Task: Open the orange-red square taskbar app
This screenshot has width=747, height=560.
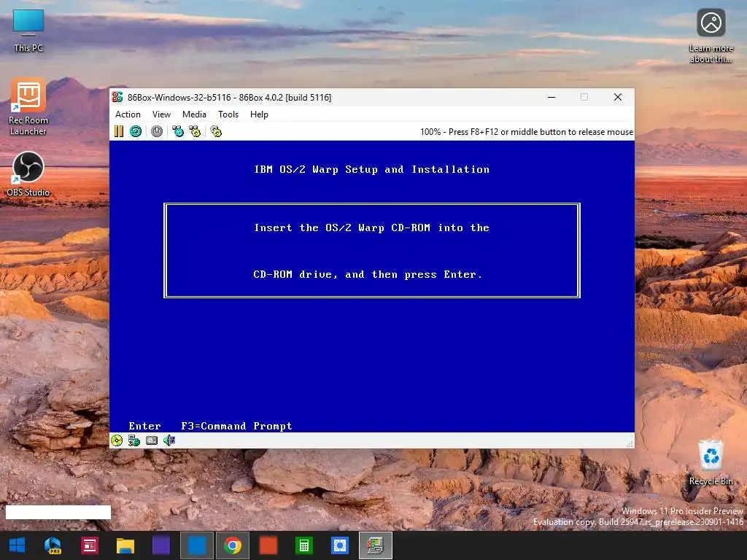Action: coord(268,545)
